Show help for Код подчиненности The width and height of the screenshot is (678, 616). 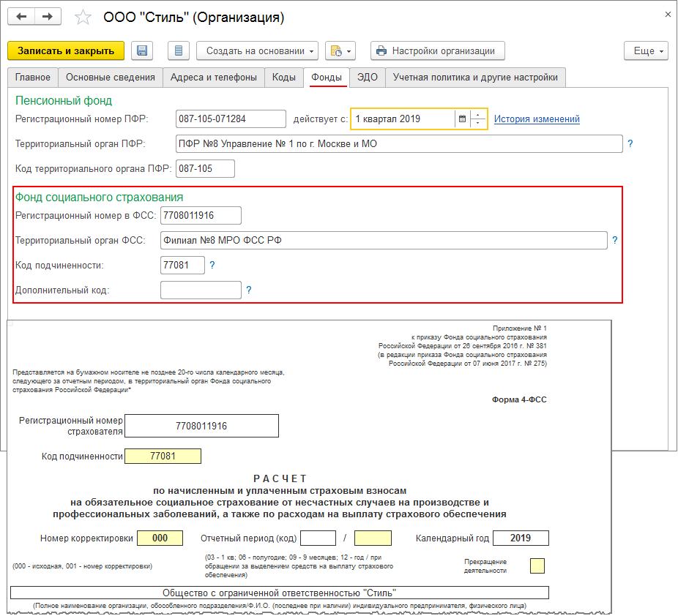[212, 266]
